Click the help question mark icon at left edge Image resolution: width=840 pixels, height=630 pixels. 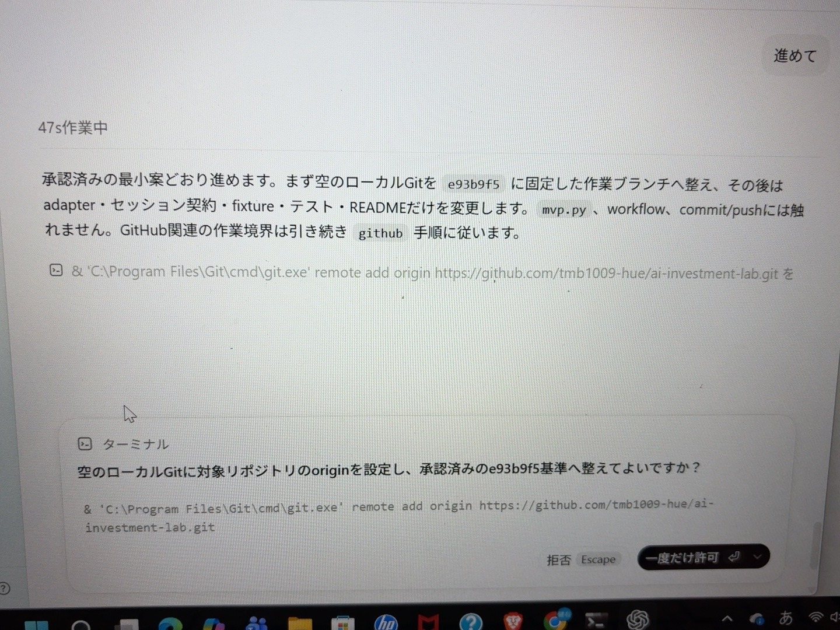[x=4, y=588]
